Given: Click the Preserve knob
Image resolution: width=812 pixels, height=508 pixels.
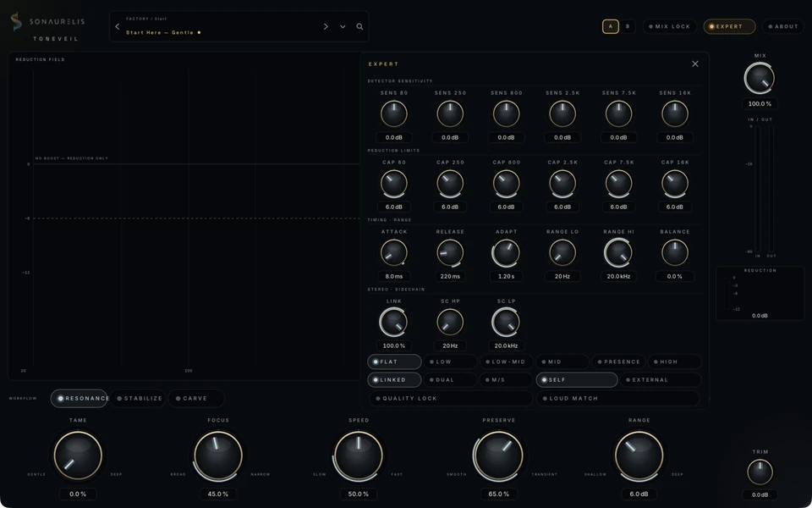Looking at the screenshot, I should (x=498, y=456).
